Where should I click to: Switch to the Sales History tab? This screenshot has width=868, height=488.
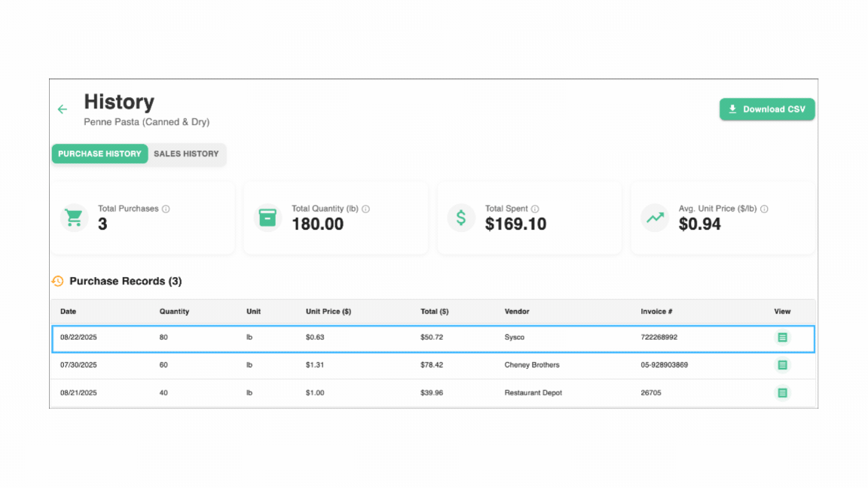(x=186, y=154)
